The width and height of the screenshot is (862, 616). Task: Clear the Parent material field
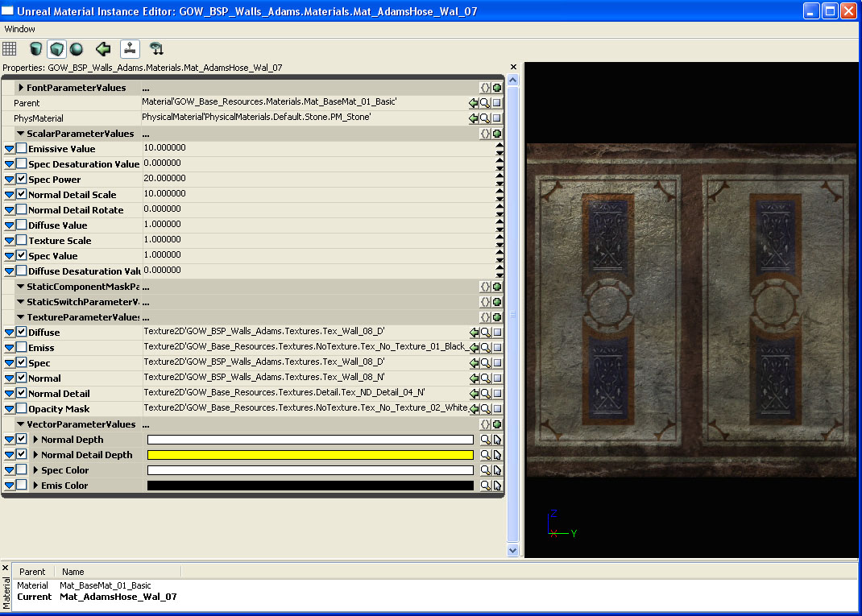tap(497, 103)
